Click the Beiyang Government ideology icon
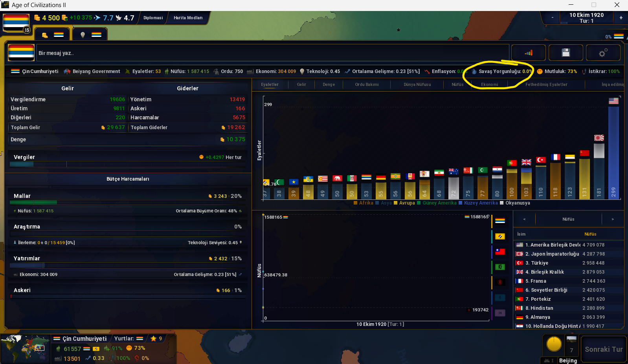The image size is (628, 364). [x=67, y=71]
